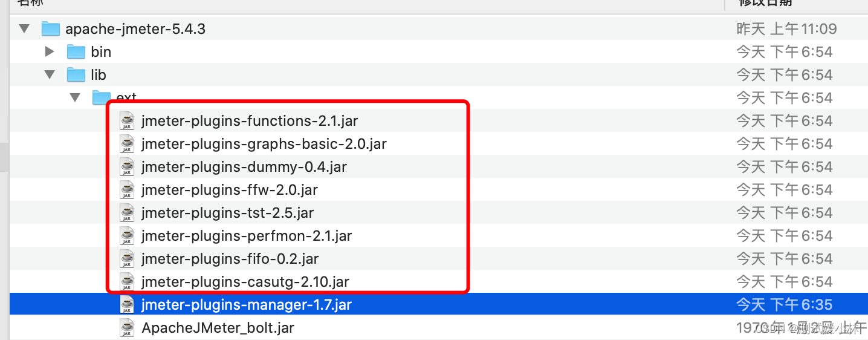This screenshot has width=868, height=340.
Task: Click date 昨天 上午11:09 of apache-jmeter-5.4.3
Action: click(786, 29)
